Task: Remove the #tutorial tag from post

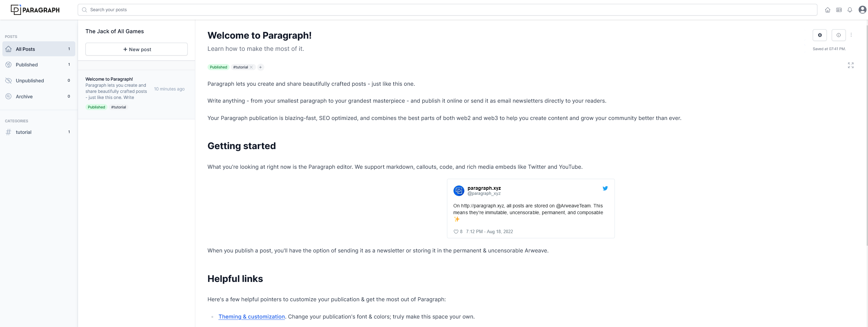Action: (x=251, y=67)
